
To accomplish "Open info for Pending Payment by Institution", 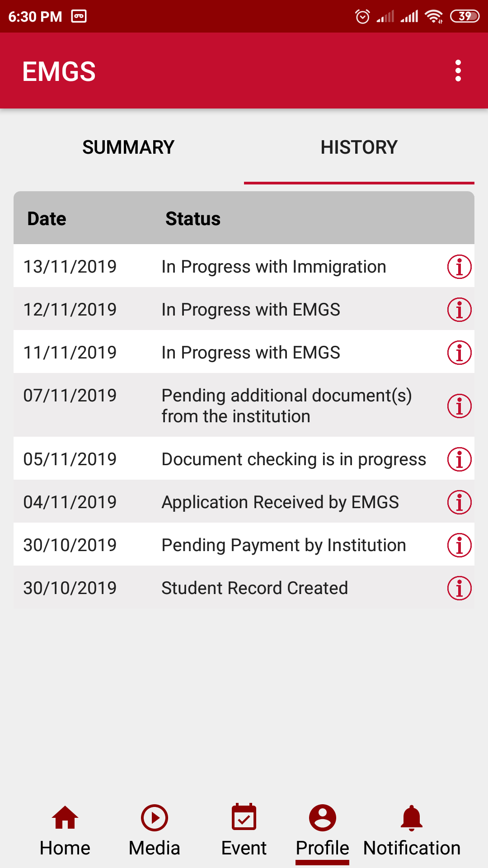I will 459,545.
